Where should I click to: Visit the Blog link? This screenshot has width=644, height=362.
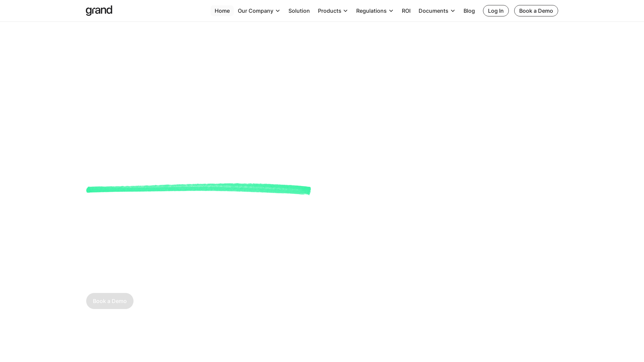pos(469,11)
